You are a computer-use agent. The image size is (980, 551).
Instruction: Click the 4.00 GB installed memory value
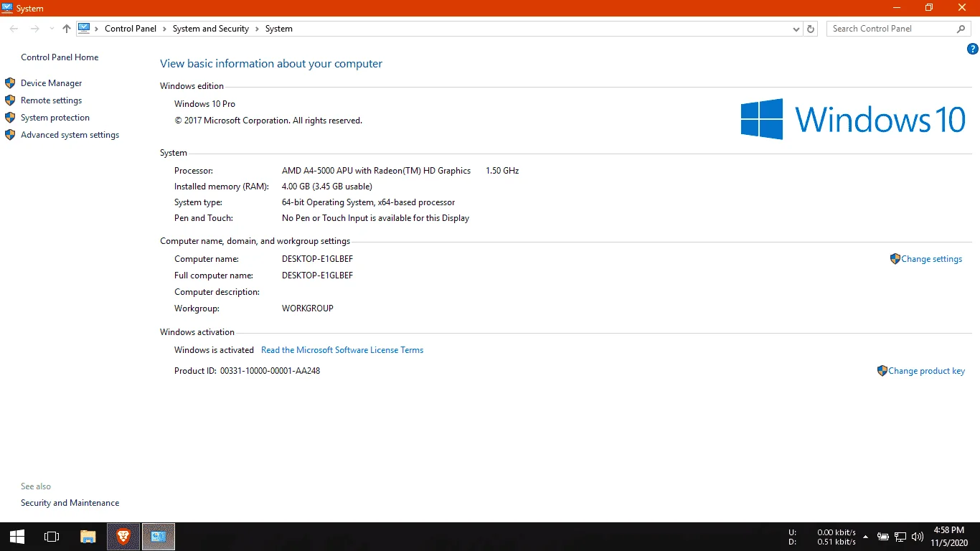coord(327,187)
